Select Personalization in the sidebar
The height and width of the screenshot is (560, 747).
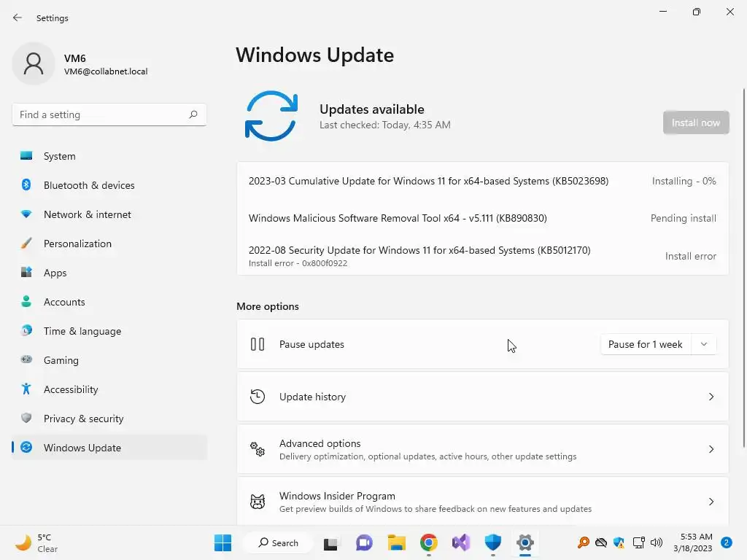pos(109,244)
